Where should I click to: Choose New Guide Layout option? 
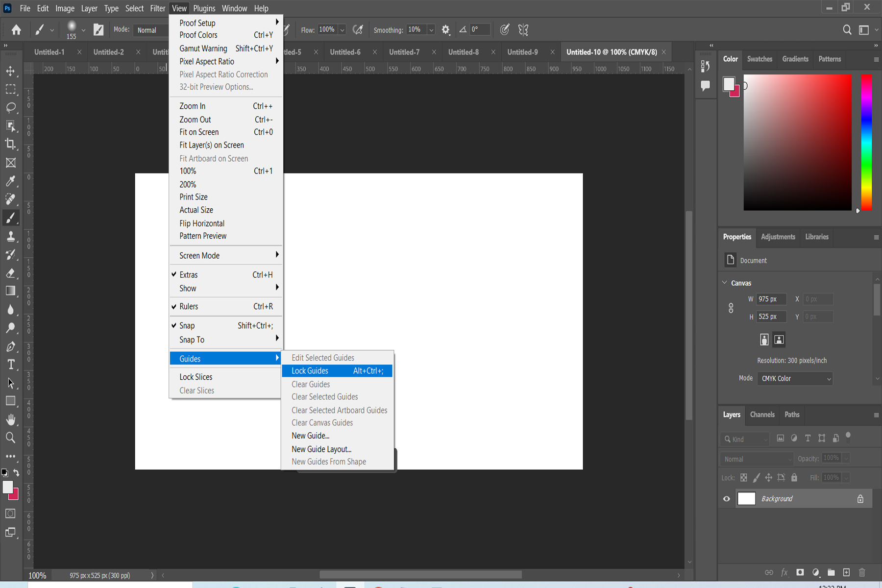pos(321,449)
